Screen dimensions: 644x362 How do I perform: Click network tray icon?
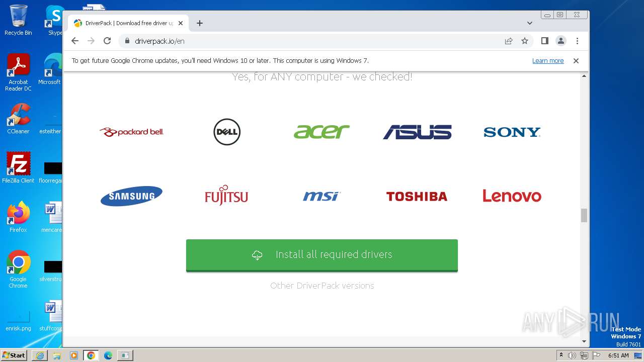click(x=584, y=355)
